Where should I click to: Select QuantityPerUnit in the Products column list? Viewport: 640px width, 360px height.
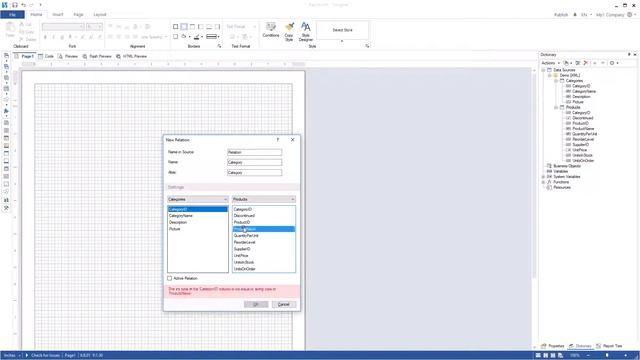tap(264, 236)
